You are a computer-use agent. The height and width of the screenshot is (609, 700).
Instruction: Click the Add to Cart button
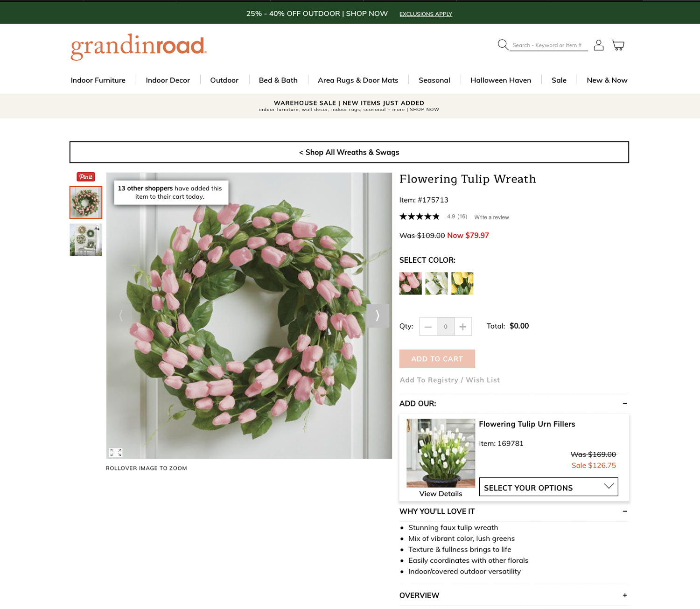(x=437, y=359)
